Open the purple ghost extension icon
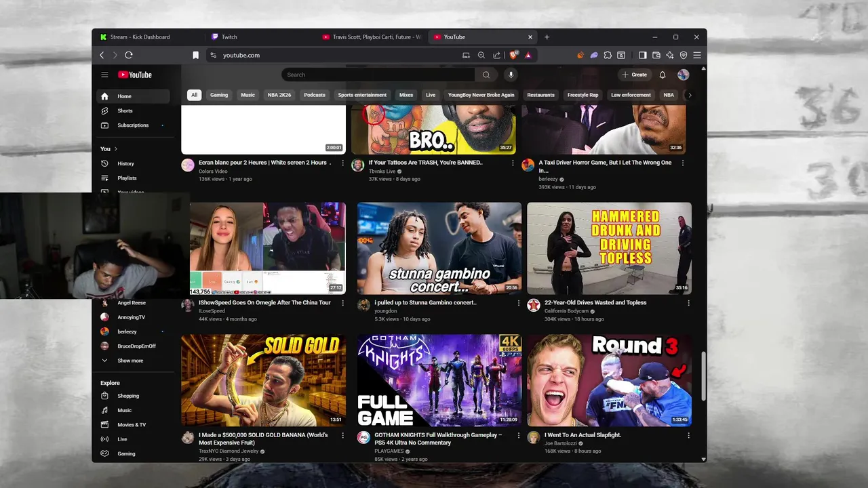The width and height of the screenshot is (868, 488). point(594,55)
